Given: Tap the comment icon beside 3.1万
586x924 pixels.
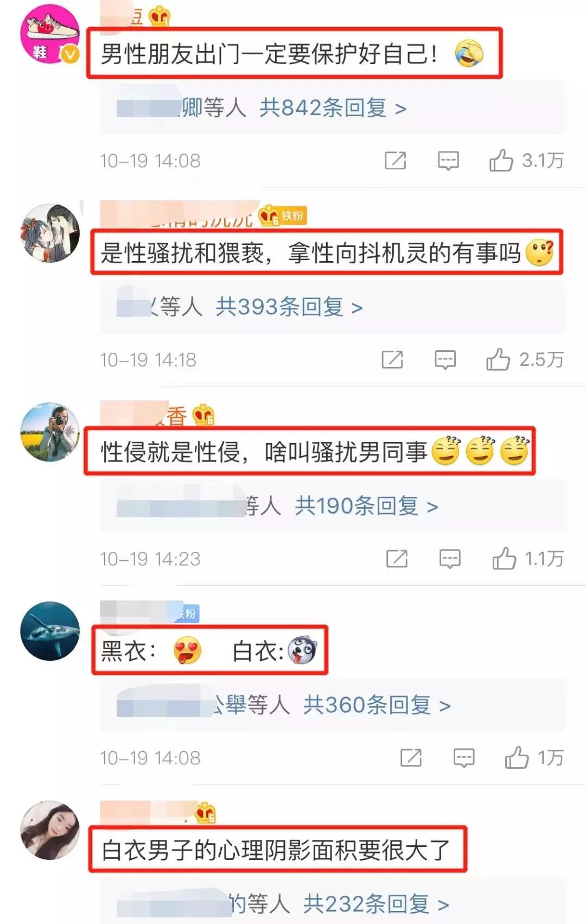Looking at the screenshot, I should click(448, 161).
